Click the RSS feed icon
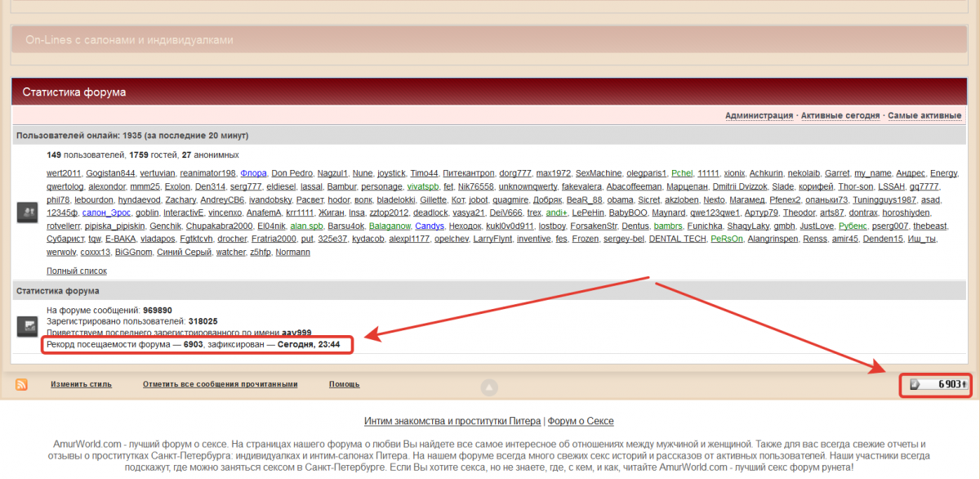 tap(21, 384)
